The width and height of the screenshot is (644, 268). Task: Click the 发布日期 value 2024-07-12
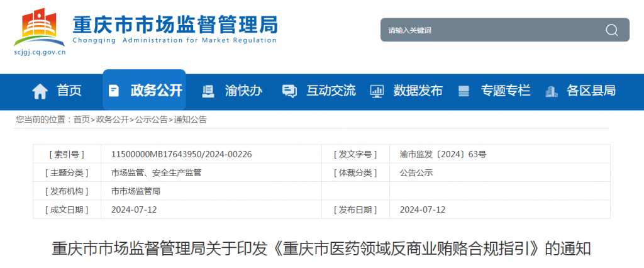[423, 209]
